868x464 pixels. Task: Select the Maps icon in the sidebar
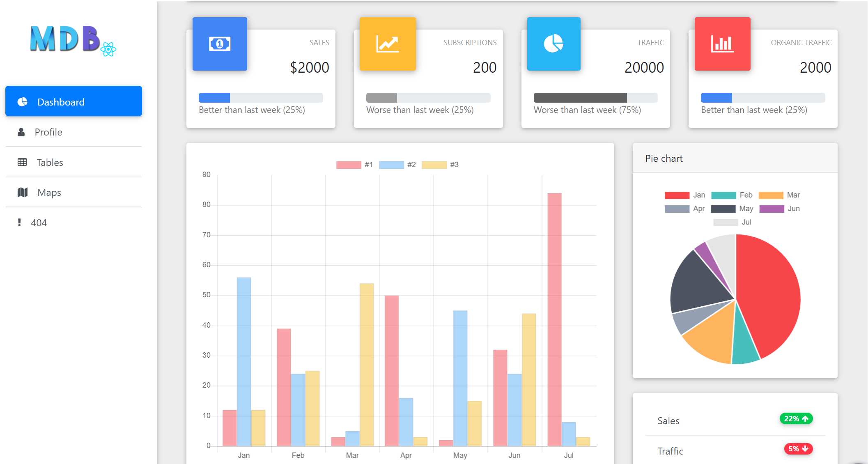click(x=23, y=192)
